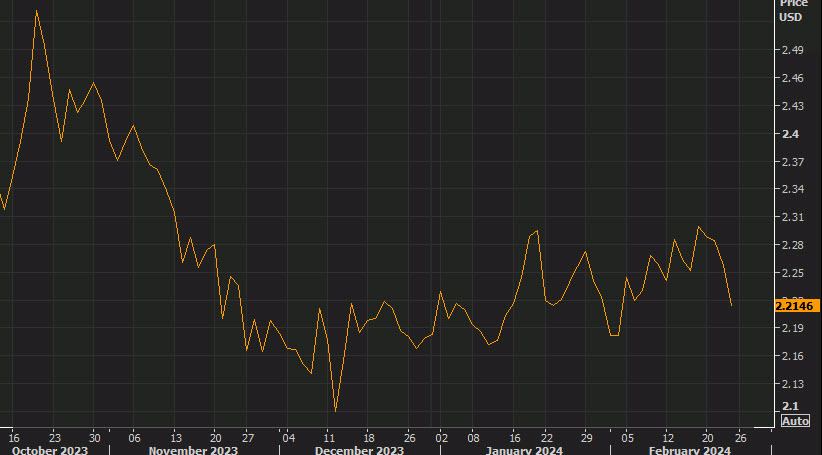Click the Price USD axis header
The image size is (822, 455).
pos(792,10)
